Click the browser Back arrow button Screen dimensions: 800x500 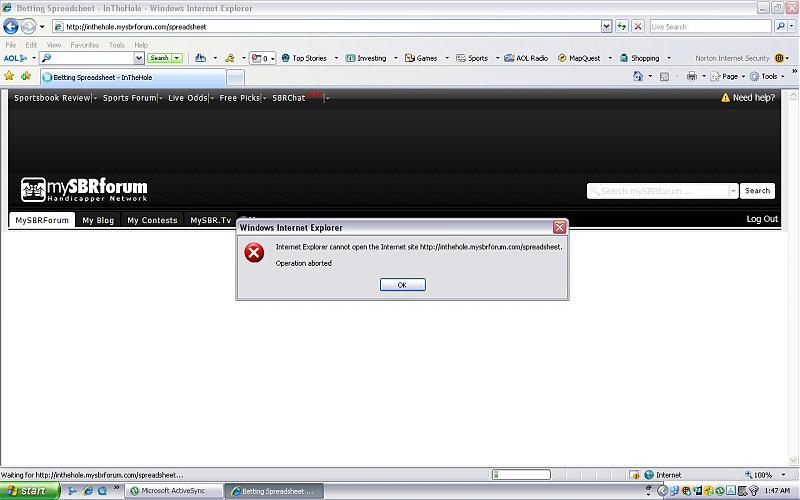(x=11, y=27)
